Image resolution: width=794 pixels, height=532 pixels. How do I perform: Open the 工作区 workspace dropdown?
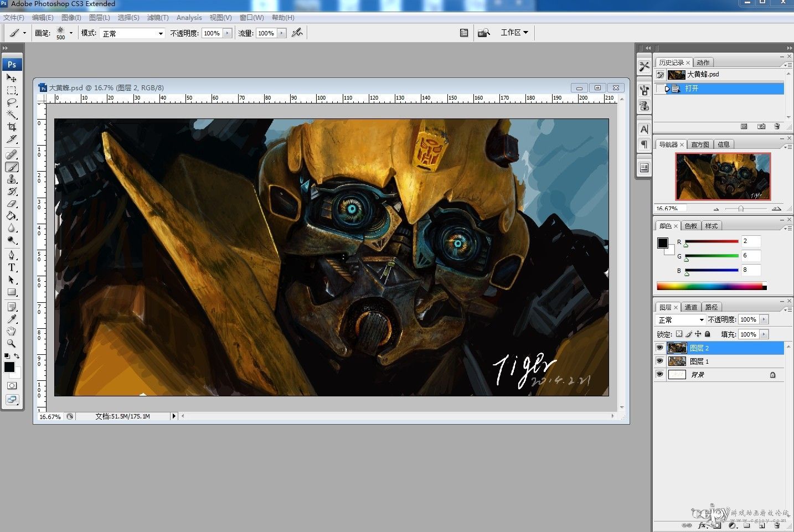click(514, 33)
